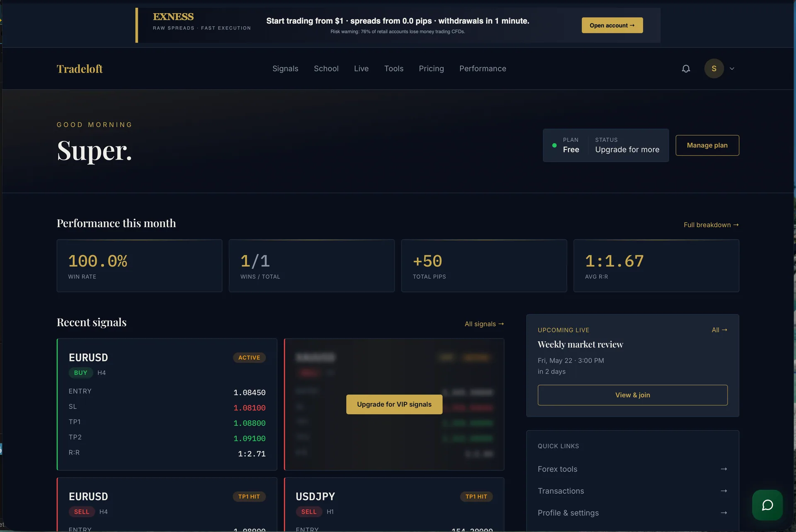Open the School nav item

point(326,69)
